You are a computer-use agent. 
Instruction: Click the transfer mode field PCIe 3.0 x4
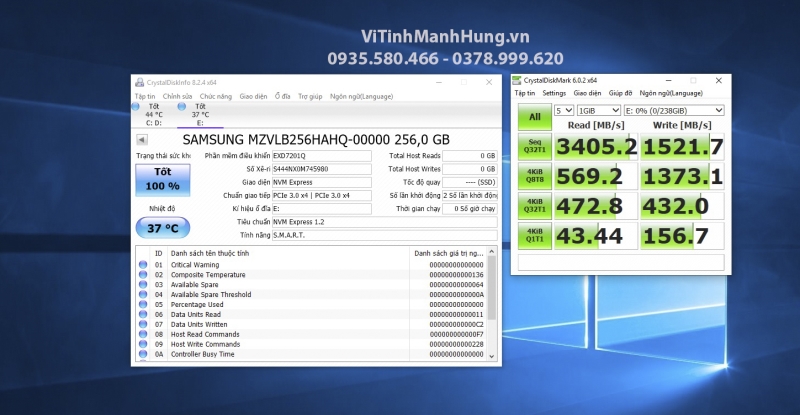321,196
